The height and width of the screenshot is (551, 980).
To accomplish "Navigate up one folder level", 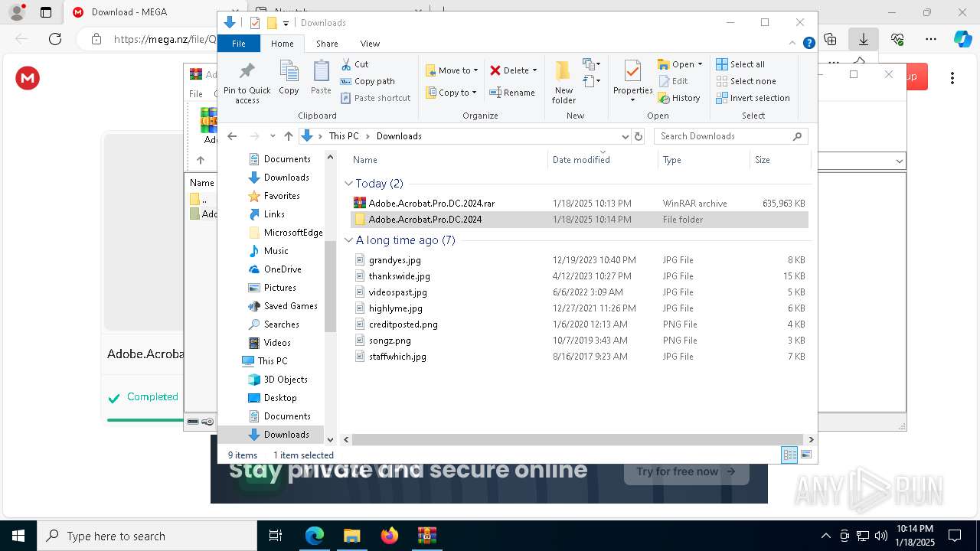I will [x=288, y=136].
